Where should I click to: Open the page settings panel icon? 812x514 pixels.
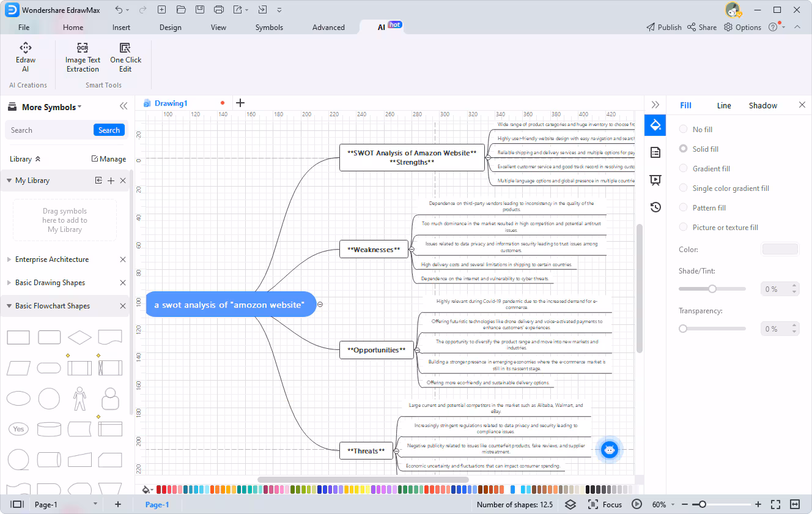coord(655,152)
